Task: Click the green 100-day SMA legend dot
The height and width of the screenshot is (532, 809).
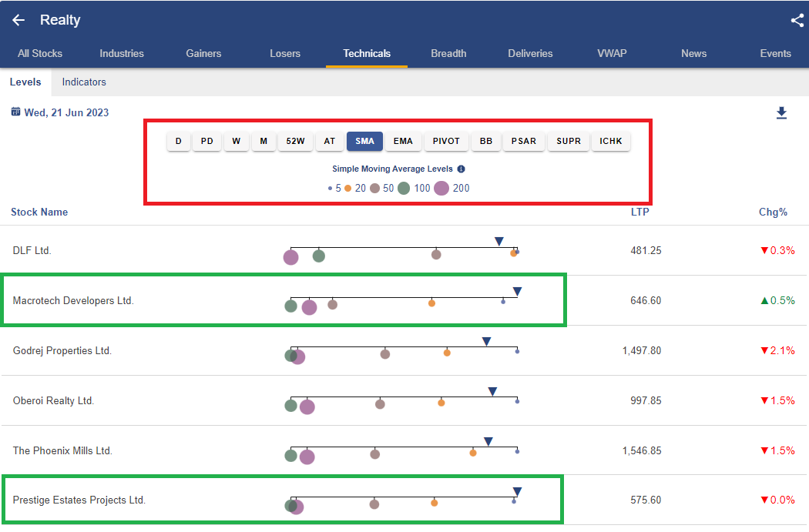Action: click(404, 189)
